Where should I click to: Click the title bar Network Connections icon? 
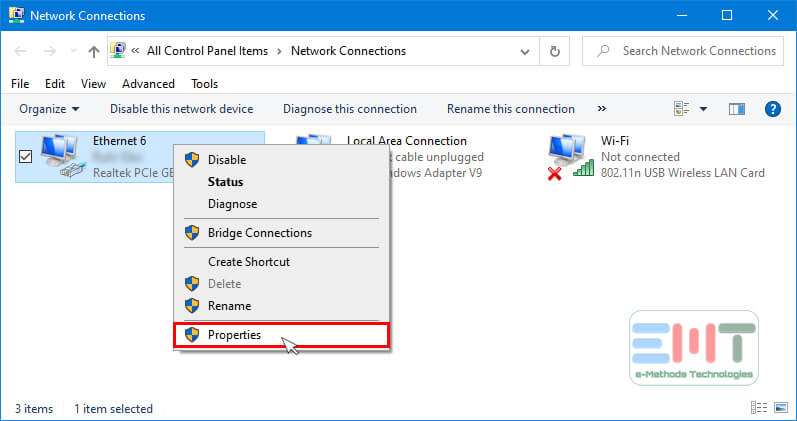[16, 15]
